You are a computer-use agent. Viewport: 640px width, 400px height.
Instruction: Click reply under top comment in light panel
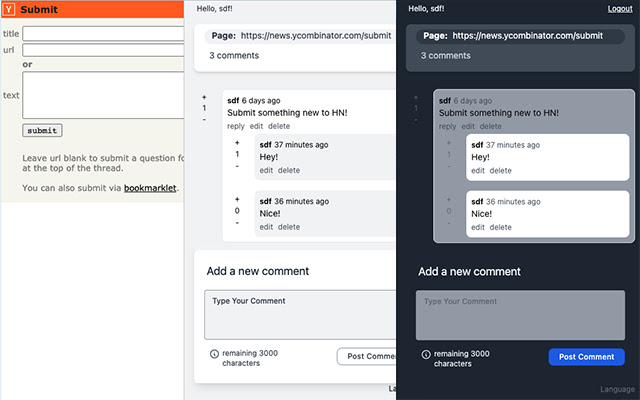pos(236,126)
